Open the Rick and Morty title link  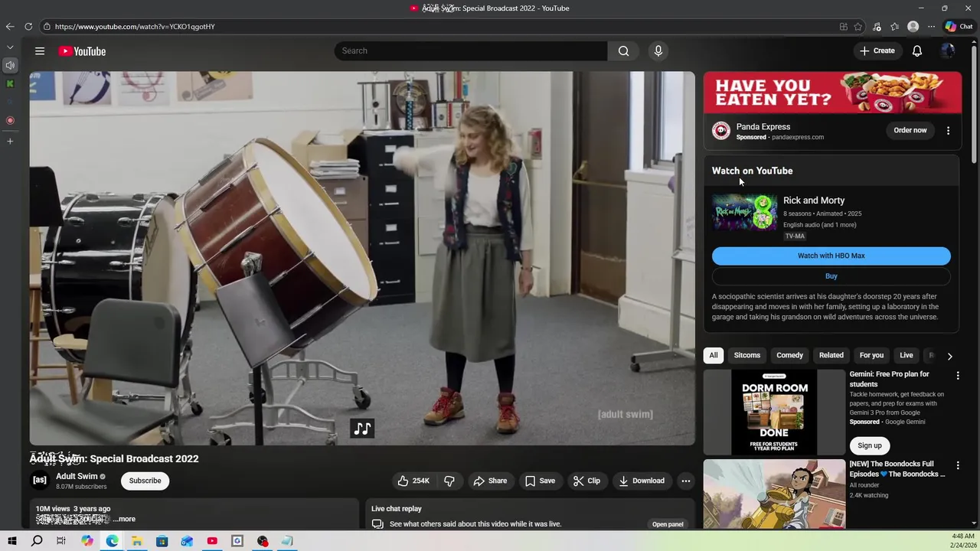point(813,201)
